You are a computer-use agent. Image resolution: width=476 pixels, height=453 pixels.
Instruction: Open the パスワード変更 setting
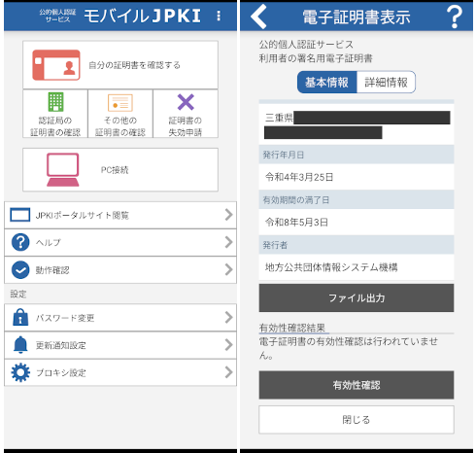[120, 318]
